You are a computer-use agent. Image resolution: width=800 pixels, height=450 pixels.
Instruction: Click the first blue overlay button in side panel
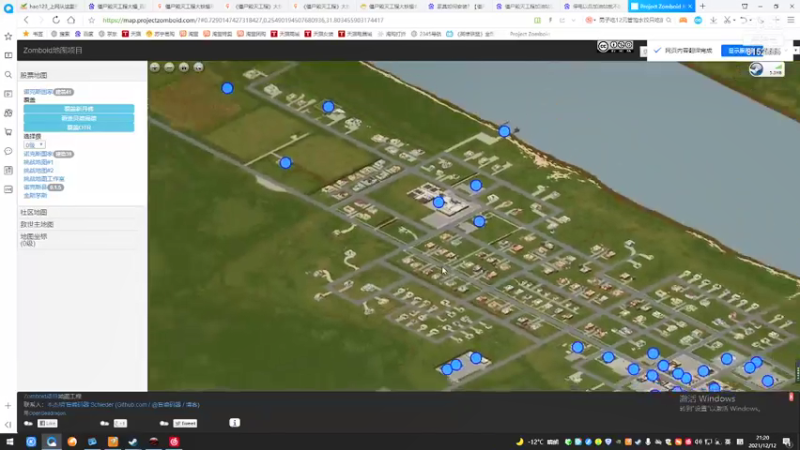click(79, 109)
